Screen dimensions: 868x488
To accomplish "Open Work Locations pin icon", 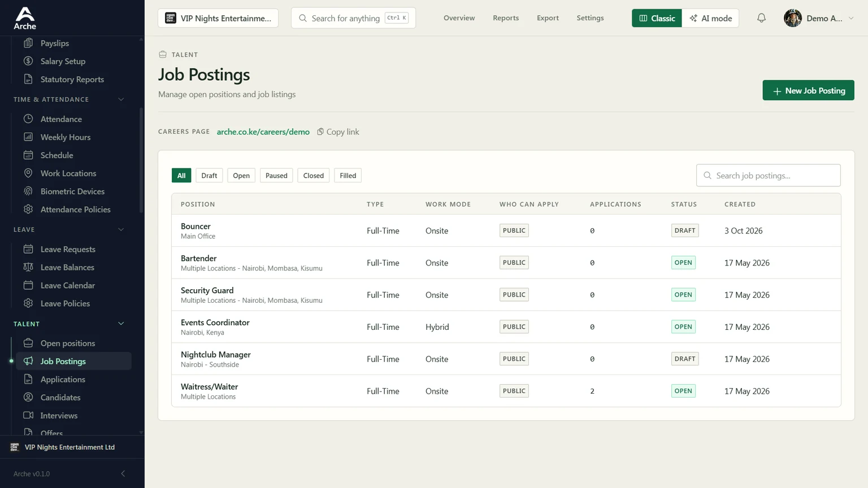I will click(x=28, y=173).
